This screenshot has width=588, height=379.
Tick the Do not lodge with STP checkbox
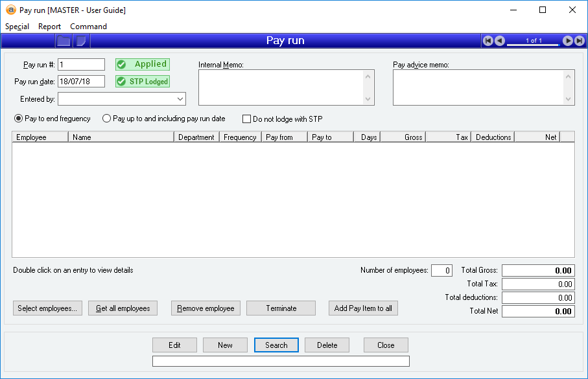pos(246,119)
